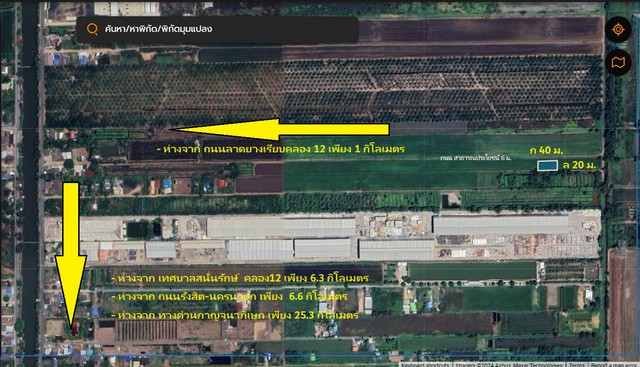The height and width of the screenshot is (367, 640).
Task: Click the magnifier search icon
Action: pyautogui.click(x=92, y=29)
